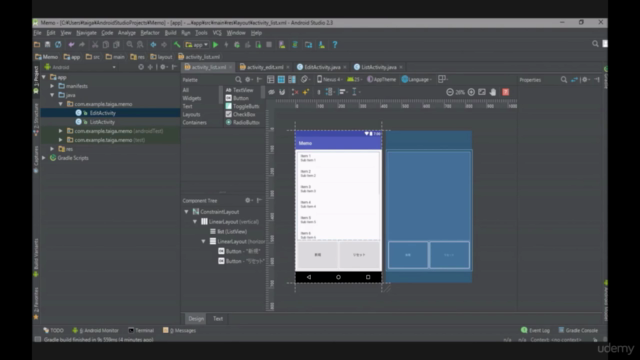Viewport: 640px width, 360px height.
Task: Expand Gradle Scripts node
Action: (44, 158)
